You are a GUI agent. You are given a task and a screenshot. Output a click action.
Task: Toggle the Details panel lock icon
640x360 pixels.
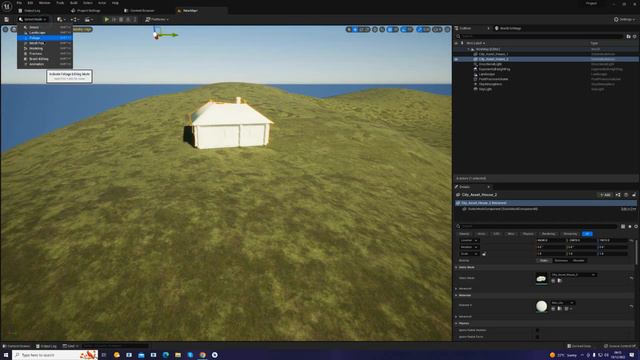click(x=634, y=195)
